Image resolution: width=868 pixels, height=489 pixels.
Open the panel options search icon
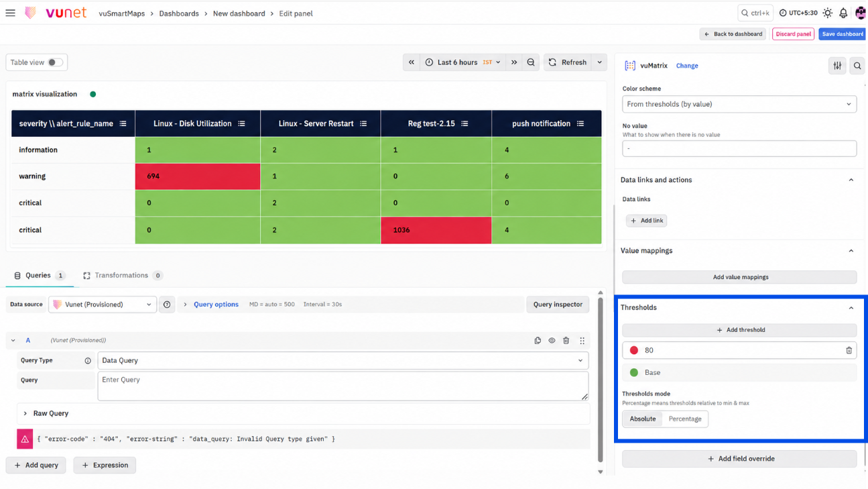click(x=857, y=66)
